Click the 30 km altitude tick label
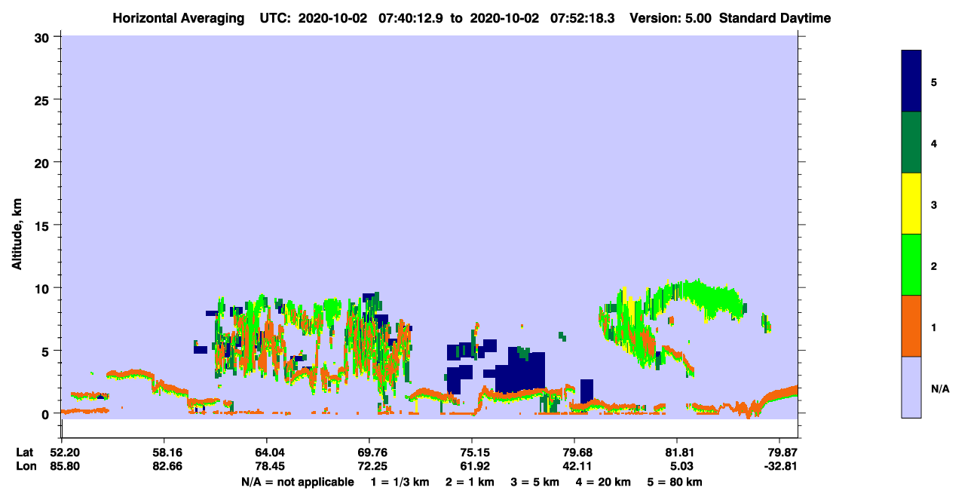 [42, 37]
